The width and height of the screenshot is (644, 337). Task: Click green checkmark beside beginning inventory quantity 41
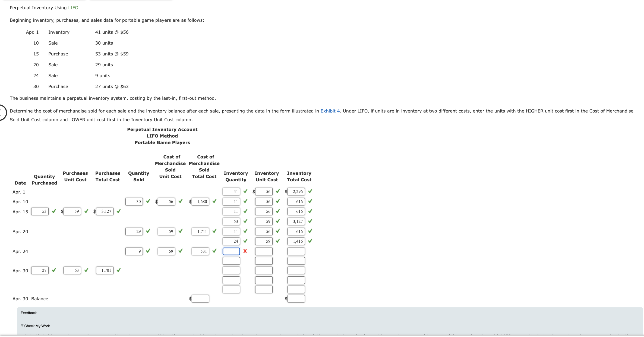(x=245, y=192)
